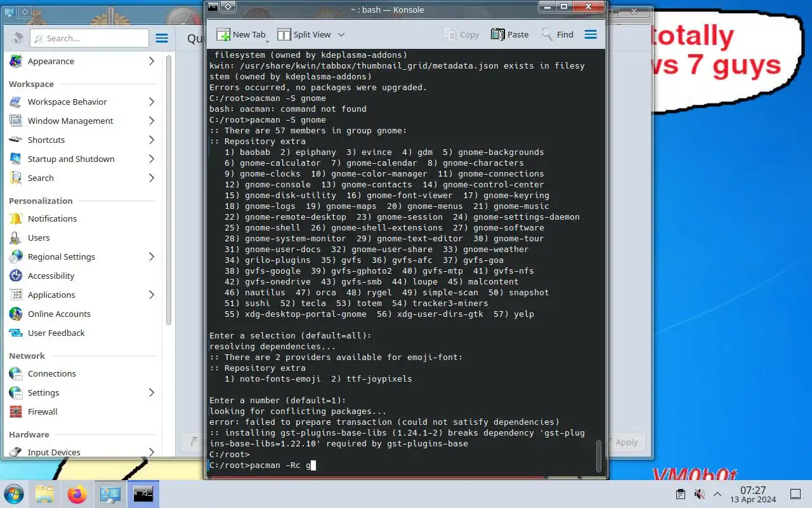Click the Notifications bell icon
This screenshot has height=508, width=812.
click(16, 218)
